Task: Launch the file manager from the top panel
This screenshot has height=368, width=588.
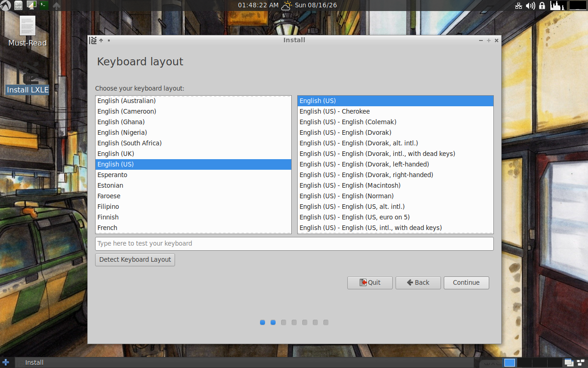Action: [x=18, y=6]
